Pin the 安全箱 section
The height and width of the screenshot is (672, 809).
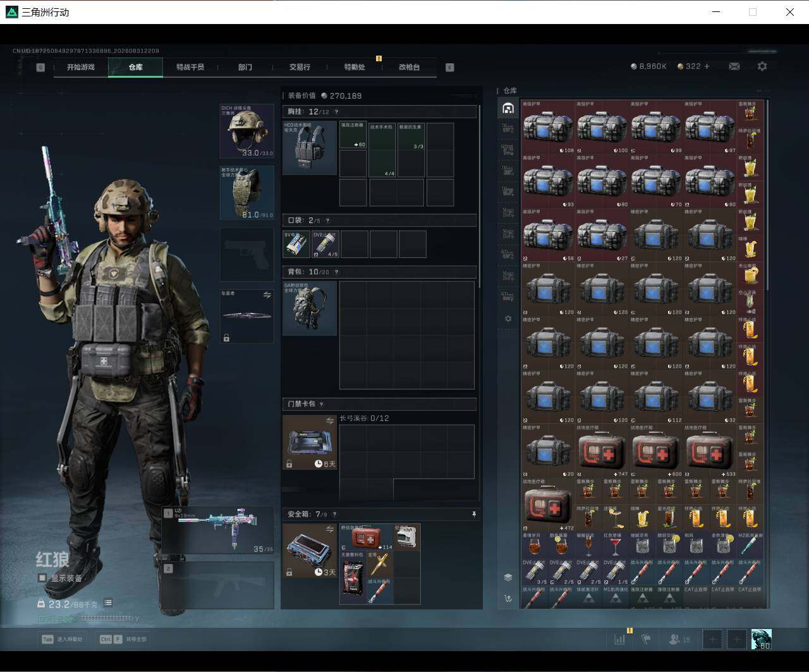pos(473,515)
